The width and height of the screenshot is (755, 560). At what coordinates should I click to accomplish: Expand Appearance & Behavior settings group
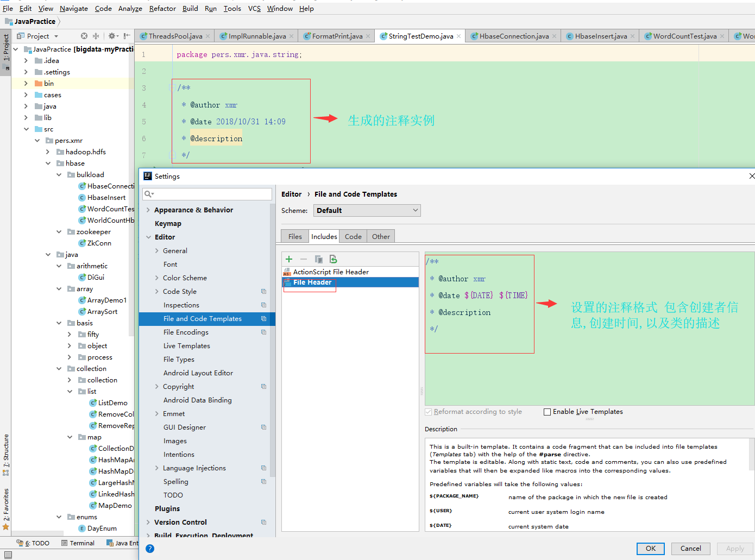click(x=148, y=210)
